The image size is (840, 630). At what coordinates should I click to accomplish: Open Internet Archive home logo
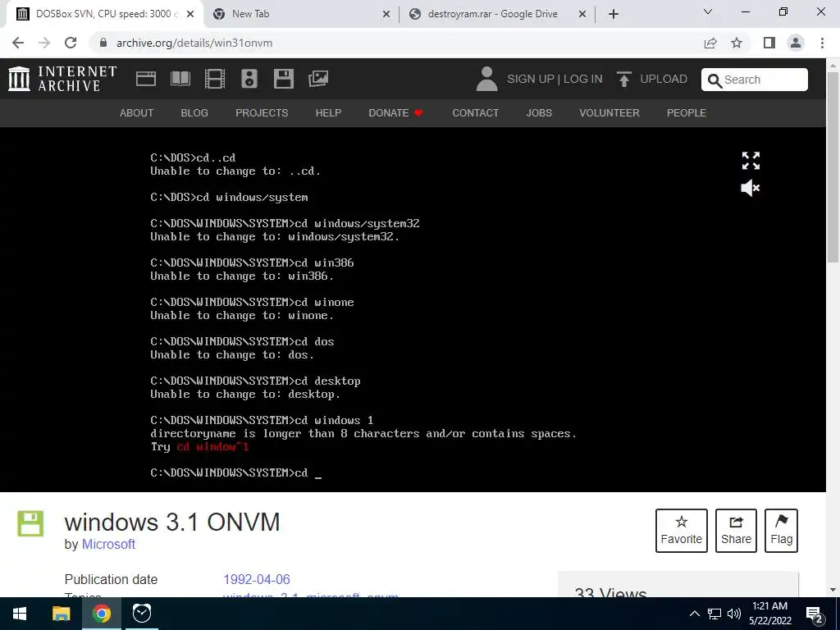(62, 79)
